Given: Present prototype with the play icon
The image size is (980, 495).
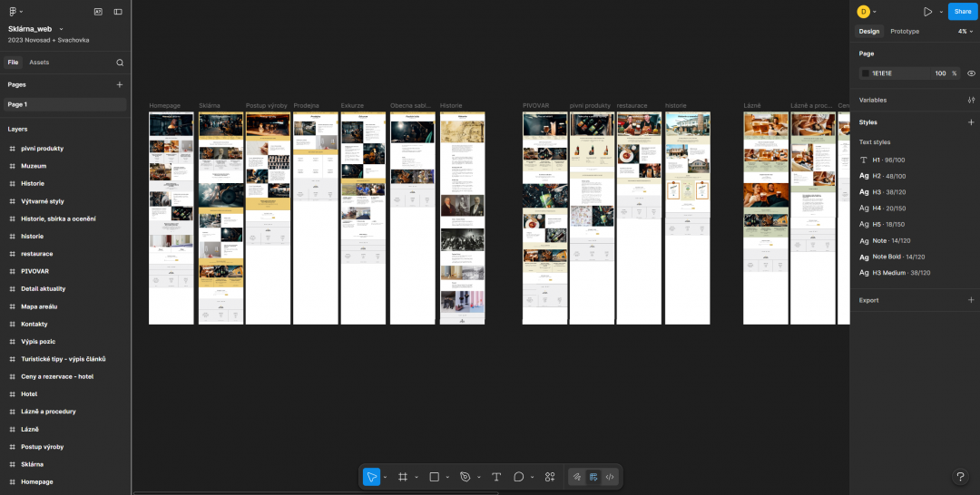Looking at the screenshot, I should (927, 11).
